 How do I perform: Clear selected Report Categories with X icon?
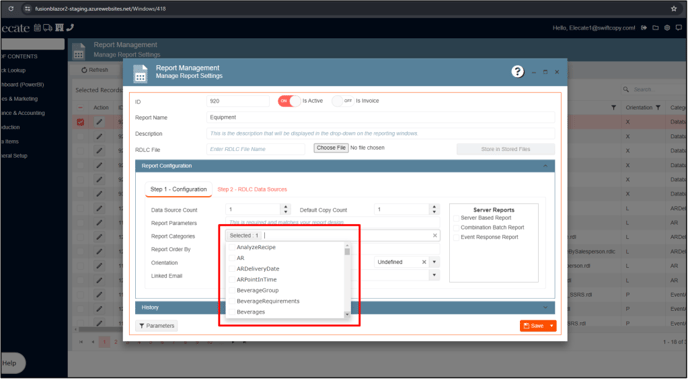pyautogui.click(x=435, y=236)
